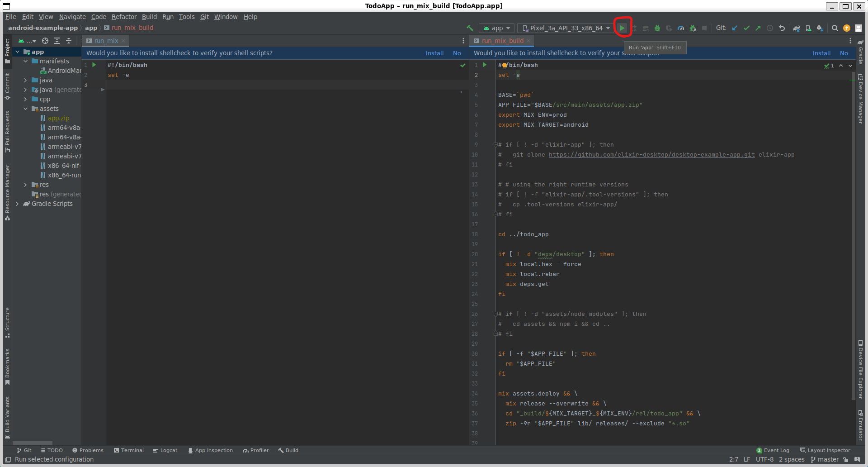868x467 pixels.
Task: Switch to the run_mix editor tab
Action: [106, 41]
